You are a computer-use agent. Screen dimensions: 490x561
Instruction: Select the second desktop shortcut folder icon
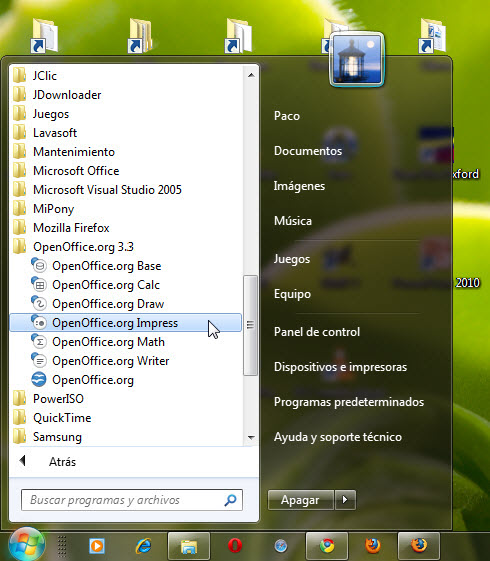pyautogui.click(x=141, y=36)
